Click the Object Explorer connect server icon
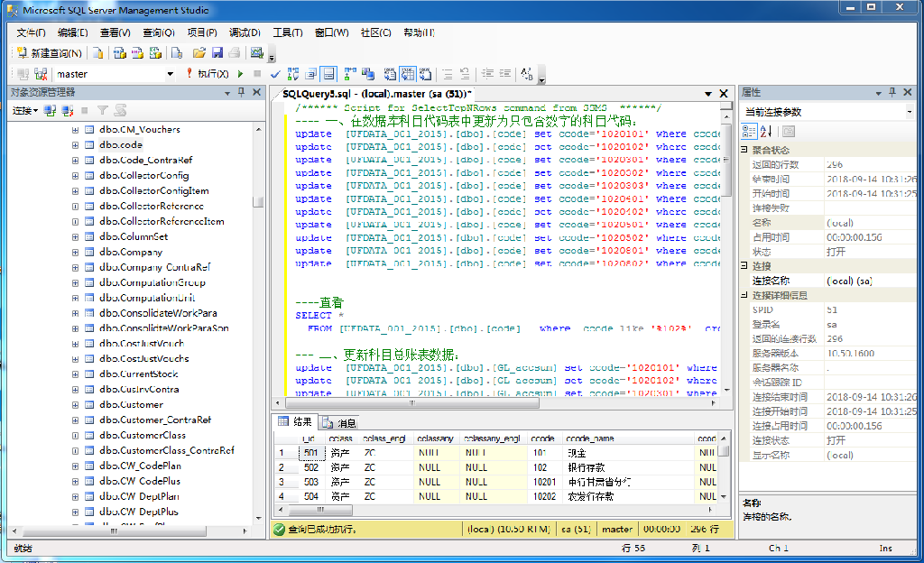The width and height of the screenshot is (924, 563). (x=51, y=111)
